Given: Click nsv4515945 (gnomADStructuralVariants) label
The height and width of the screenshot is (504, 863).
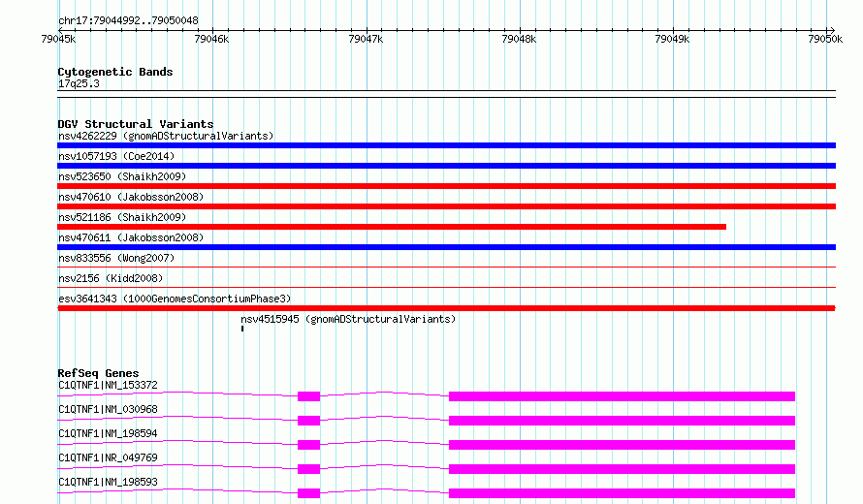Looking at the screenshot, I should point(348,319).
